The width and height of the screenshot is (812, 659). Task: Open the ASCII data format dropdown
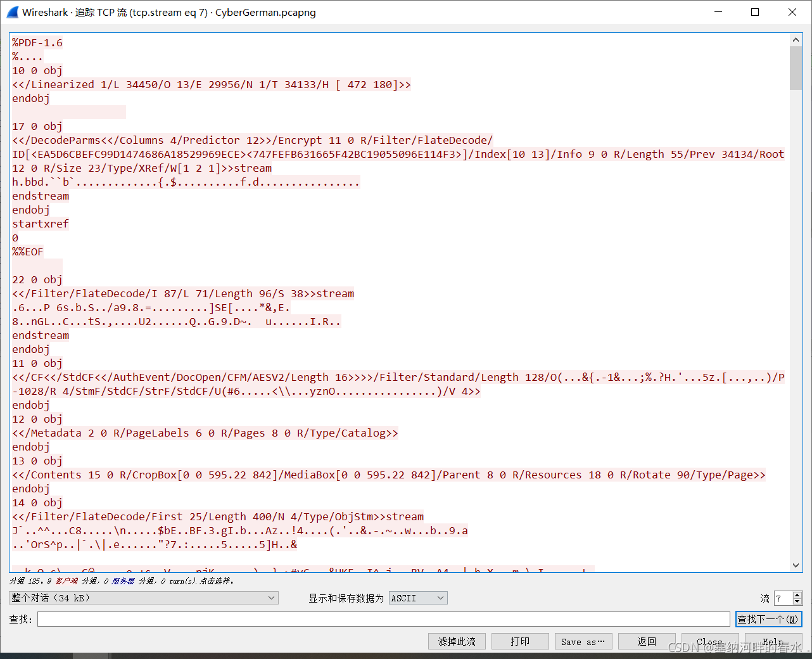(x=418, y=598)
